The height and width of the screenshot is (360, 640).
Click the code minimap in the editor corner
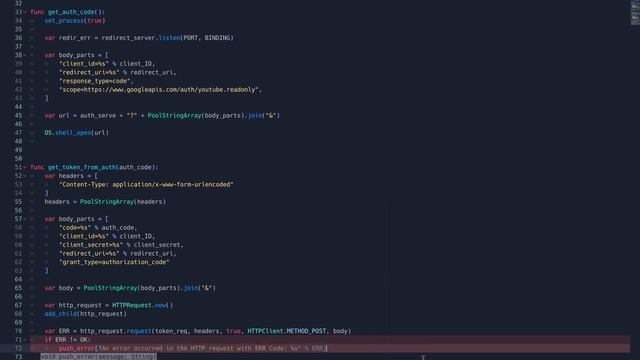click(x=635, y=13)
